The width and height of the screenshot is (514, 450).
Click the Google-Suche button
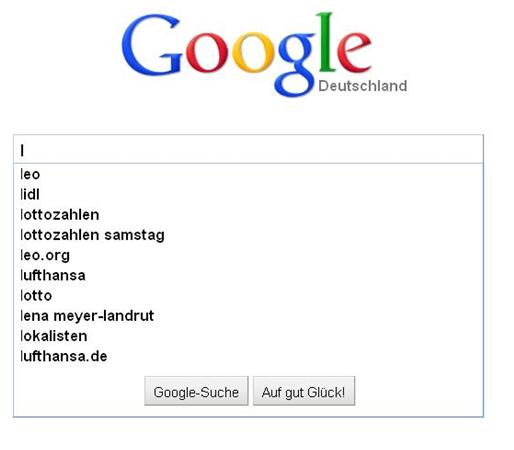point(196,391)
